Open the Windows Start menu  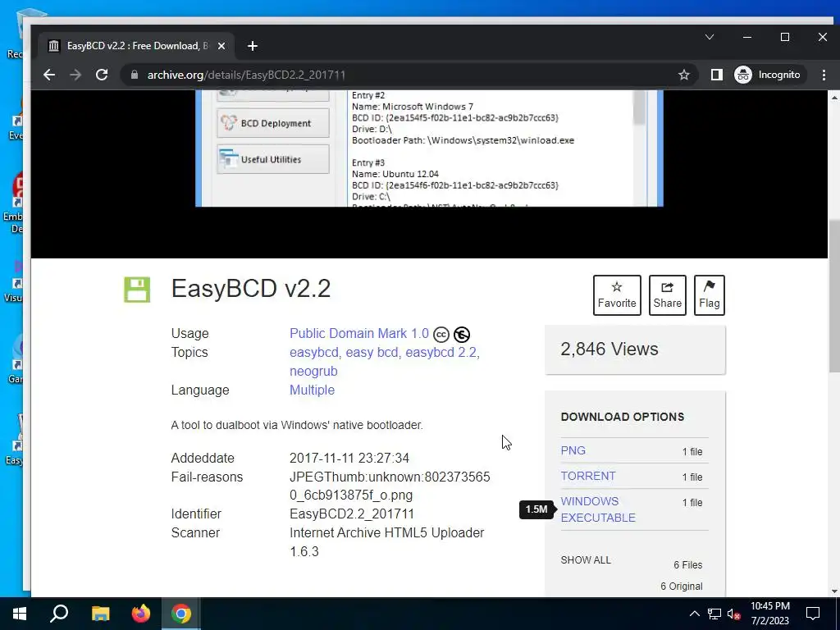tap(20, 614)
